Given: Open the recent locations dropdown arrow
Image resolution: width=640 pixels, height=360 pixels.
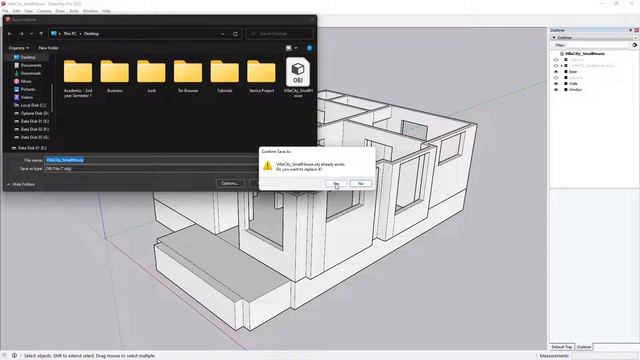Looking at the screenshot, I should pos(31,34).
